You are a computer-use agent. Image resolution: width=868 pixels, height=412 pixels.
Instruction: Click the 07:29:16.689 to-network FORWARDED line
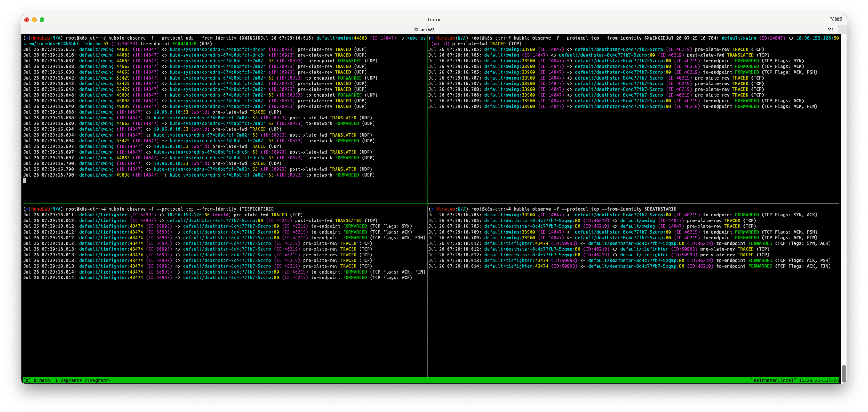click(199, 124)
